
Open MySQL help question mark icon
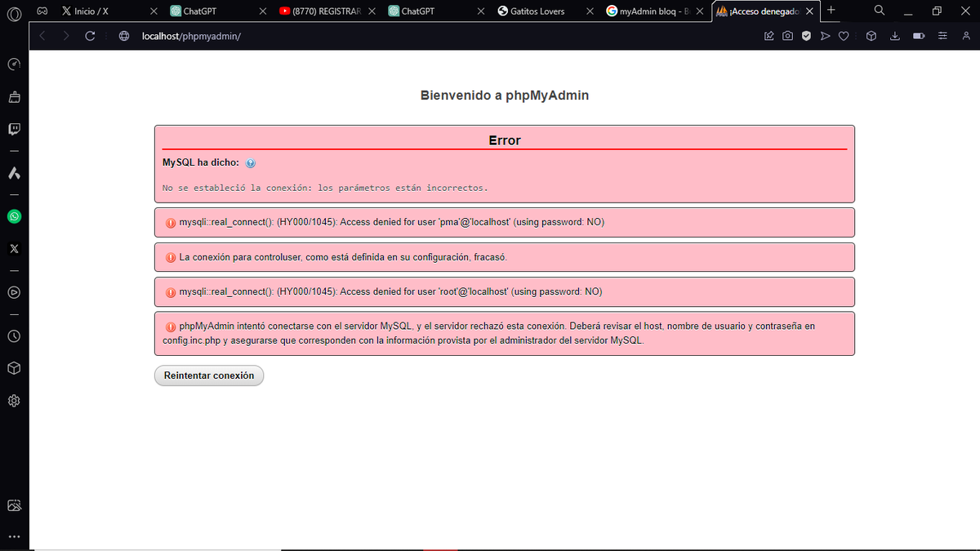click(251, 163)
